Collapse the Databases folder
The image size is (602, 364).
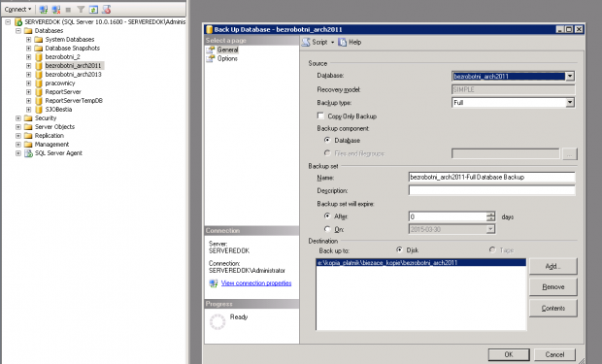[x=18, y=31]
